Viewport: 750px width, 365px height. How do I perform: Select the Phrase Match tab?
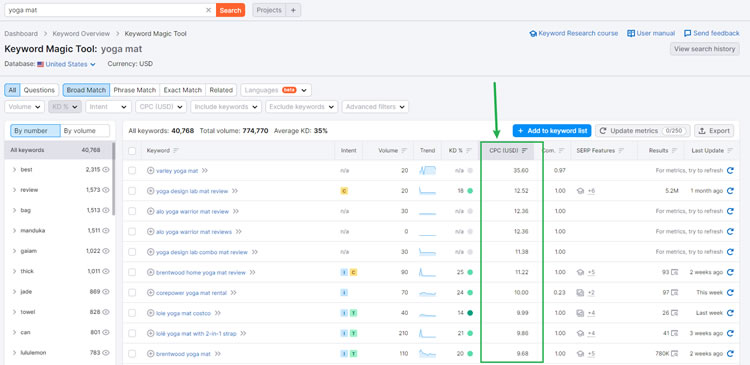click(x=134, y=90)
